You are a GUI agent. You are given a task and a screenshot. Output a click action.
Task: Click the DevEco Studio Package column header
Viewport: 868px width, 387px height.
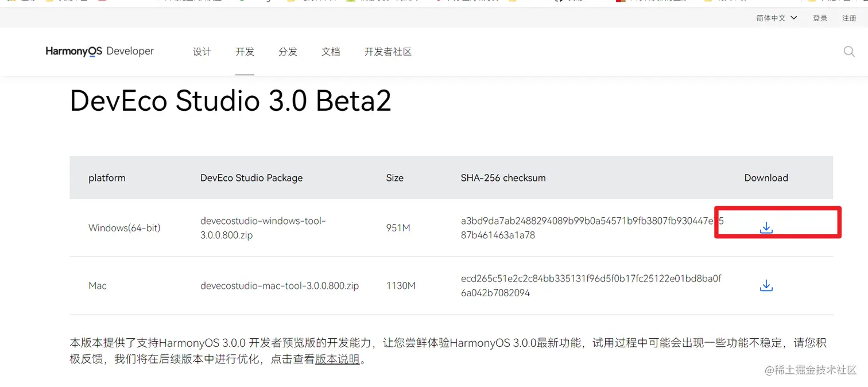[x=251, y=178]
